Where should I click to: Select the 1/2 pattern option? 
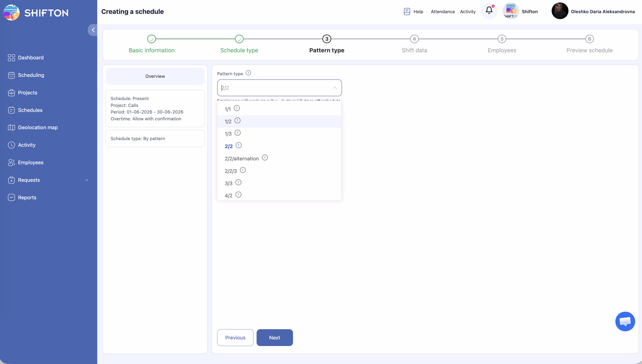tap(228, 121)
